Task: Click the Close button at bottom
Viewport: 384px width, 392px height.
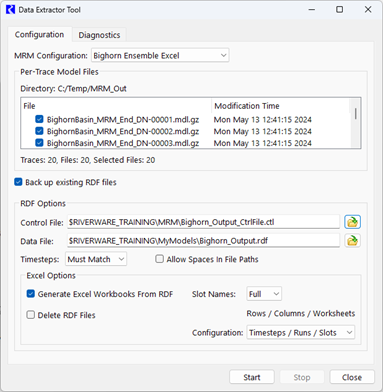Action: [352, 377]
